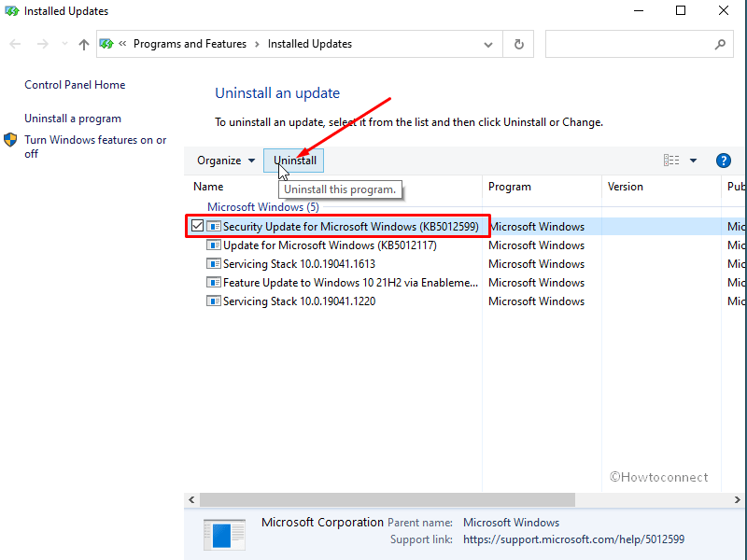Click the Uninstall toolbar button
The image size is (747, 560).
pos(294,161)
